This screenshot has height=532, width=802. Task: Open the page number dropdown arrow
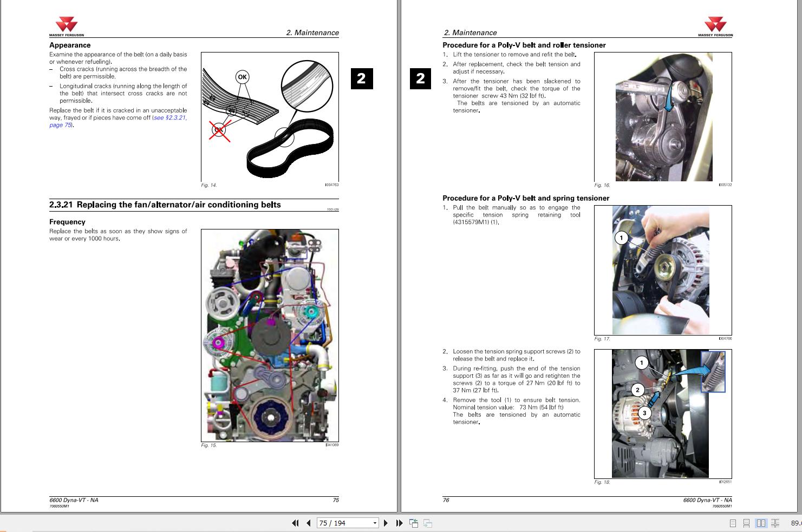tap(375, 523)
